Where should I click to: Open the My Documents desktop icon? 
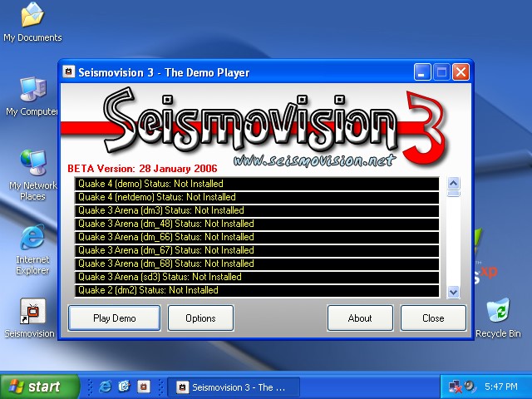(x=32, y=17)
